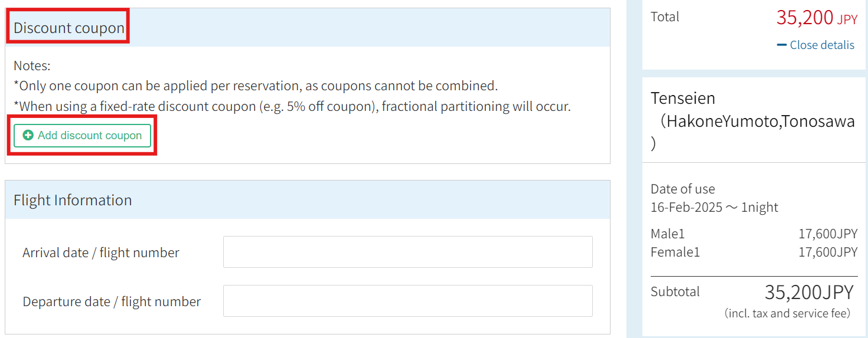
Task: Click the Female1 guest label
Action: point(675,252)
